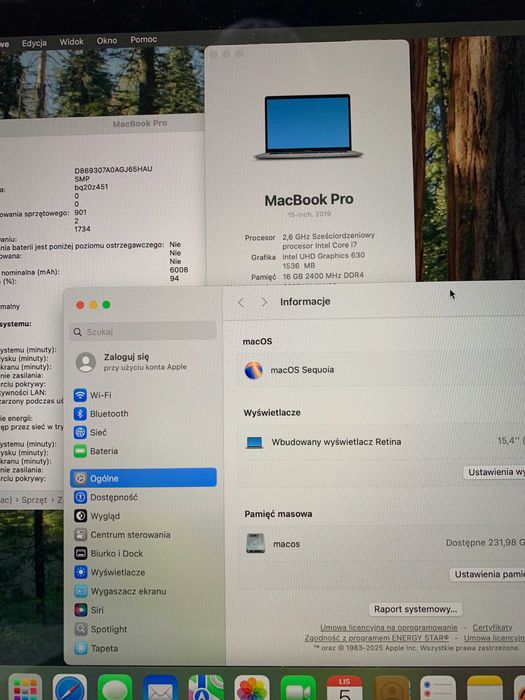Click 16 GB 2400 MHz DDR4 text

[x=323, y=276]
